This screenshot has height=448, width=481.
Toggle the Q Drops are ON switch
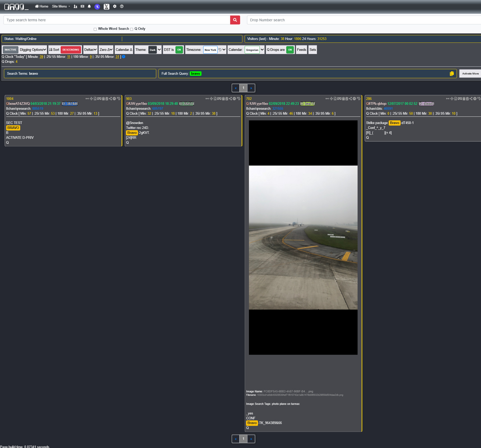click(290, 50)
